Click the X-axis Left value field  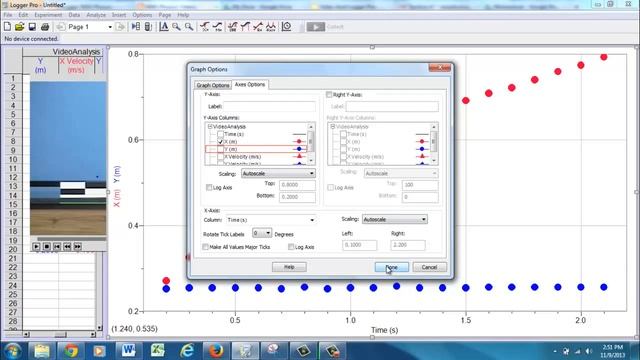click(359, 245)
